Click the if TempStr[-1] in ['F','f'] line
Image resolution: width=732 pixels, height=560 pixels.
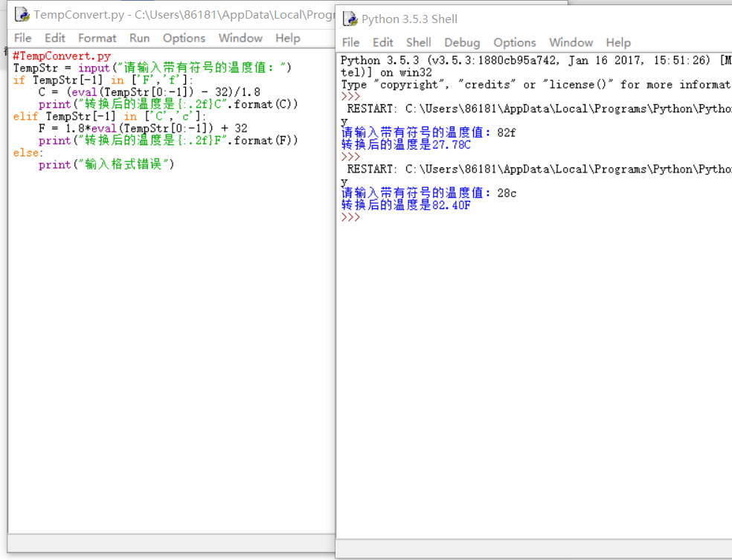(x=103, y=80)
